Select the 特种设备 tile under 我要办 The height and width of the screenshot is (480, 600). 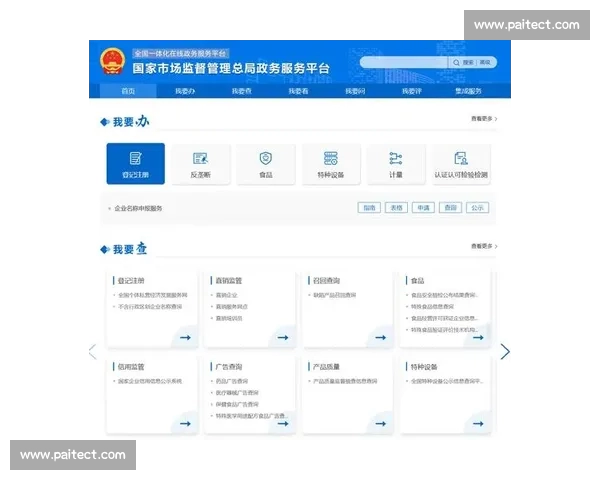click(331, 164)
